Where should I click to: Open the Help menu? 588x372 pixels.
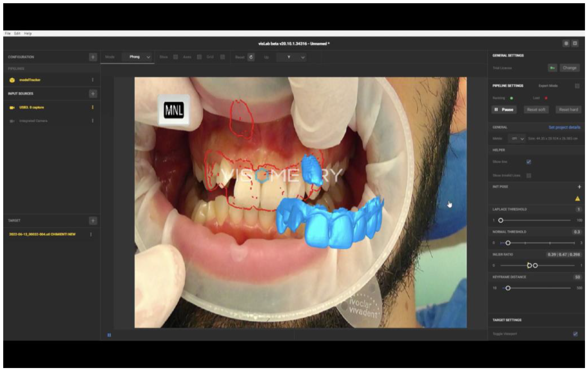[x=28, y=33]
